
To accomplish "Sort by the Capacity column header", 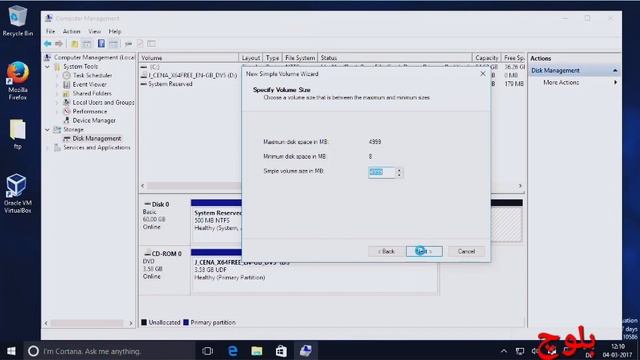I will [x=486, y=58].
